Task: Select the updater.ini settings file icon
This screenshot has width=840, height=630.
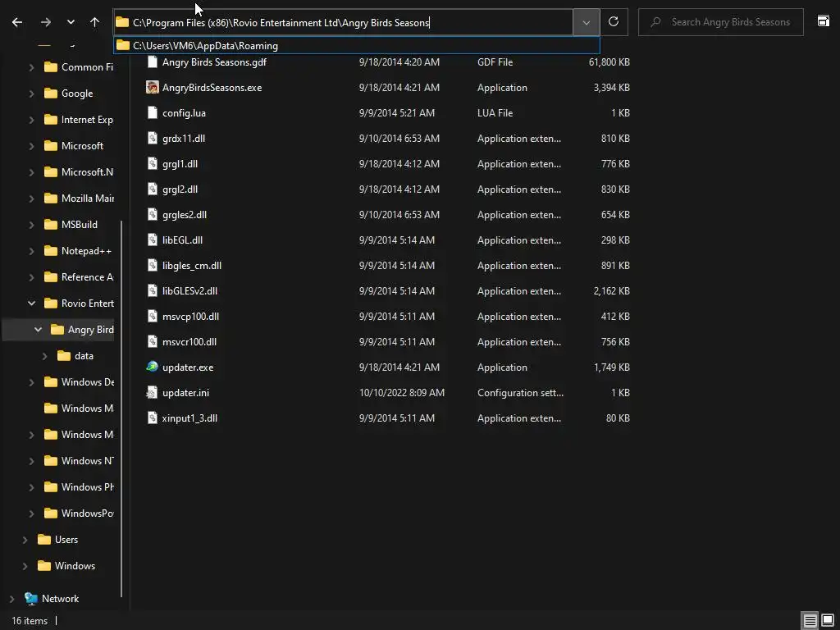Action: tap(152, 393)
